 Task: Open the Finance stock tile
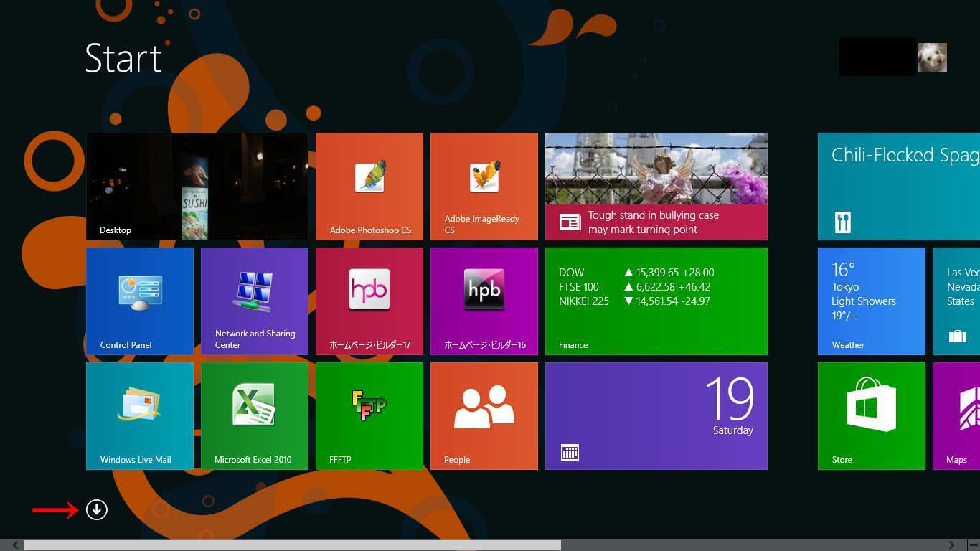point(656,301)
